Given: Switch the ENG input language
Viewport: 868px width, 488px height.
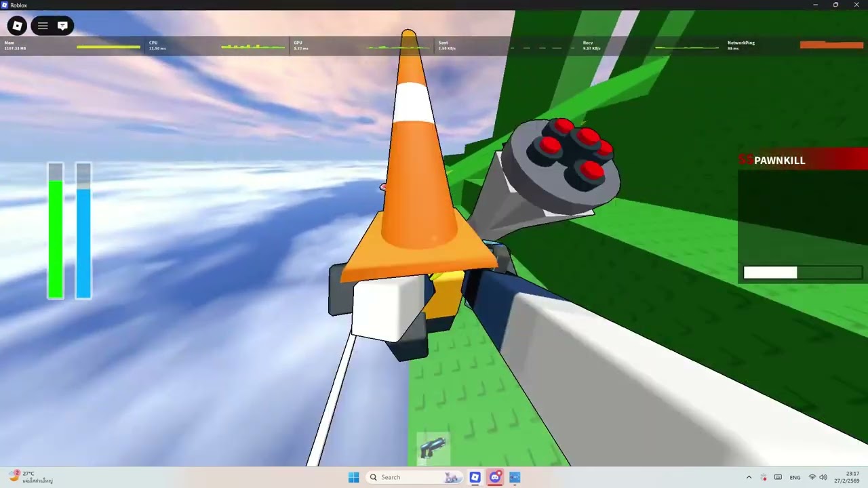Looking at the screenshot, I should point(795,477).
